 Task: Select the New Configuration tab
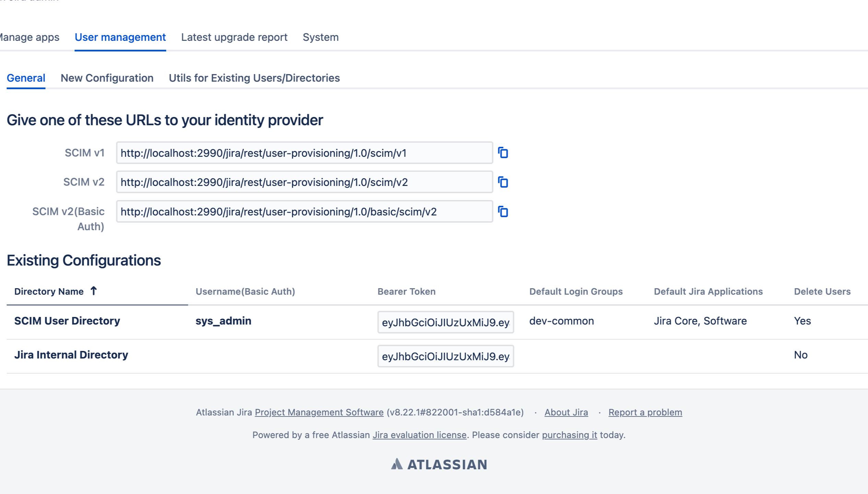tap(107, 78)
